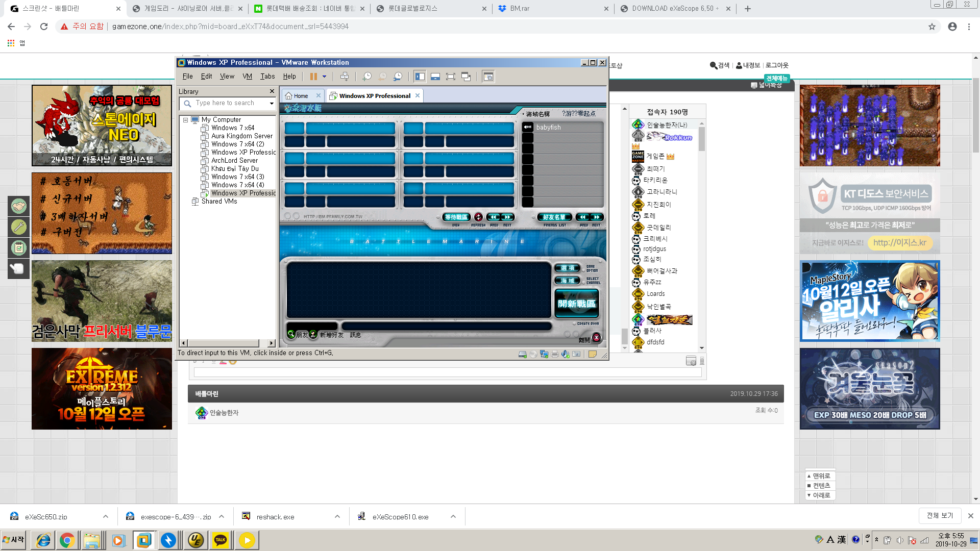Click the 로그아웃 logout link
980x551 pixels.
click(776, 65)
